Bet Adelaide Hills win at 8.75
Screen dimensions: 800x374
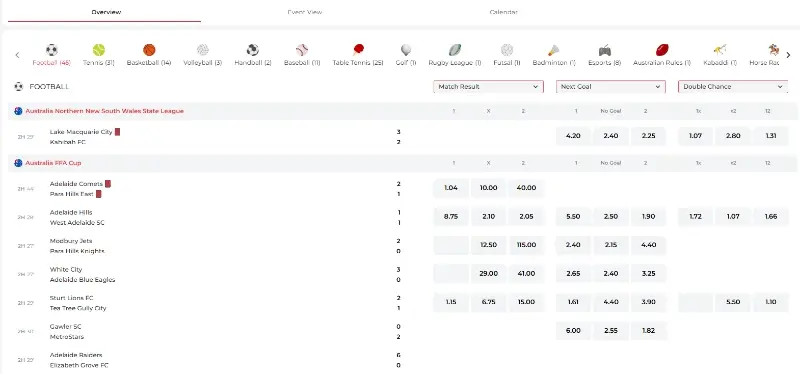tap(451, 216)
